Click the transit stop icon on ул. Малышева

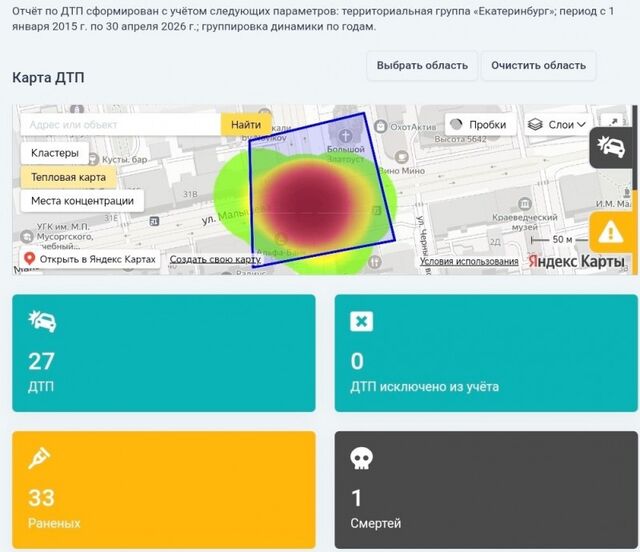(x=154, y=221)
